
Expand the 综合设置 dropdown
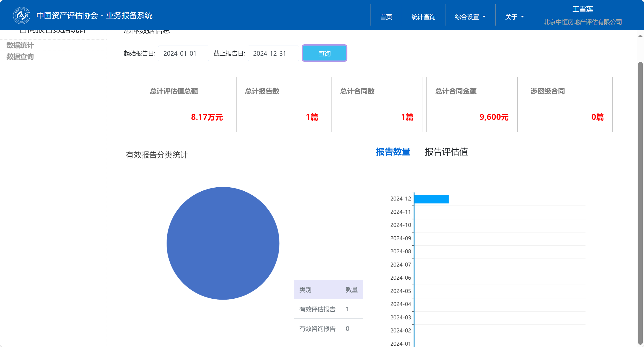pyautogui.click(x=470, y=17)
